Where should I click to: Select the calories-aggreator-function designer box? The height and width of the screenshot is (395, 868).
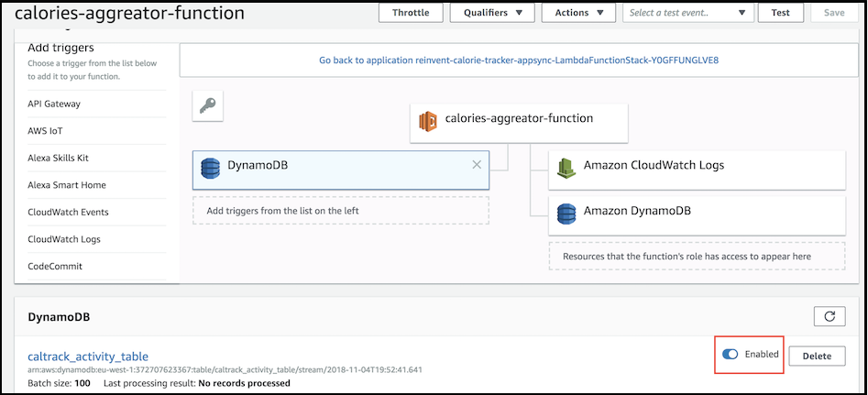tap(520, 123)
